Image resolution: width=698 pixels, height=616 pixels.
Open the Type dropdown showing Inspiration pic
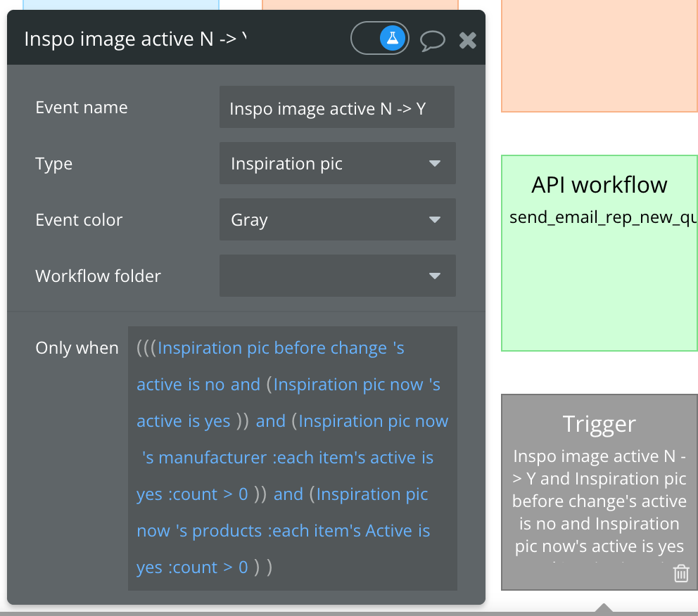(337, 163)
